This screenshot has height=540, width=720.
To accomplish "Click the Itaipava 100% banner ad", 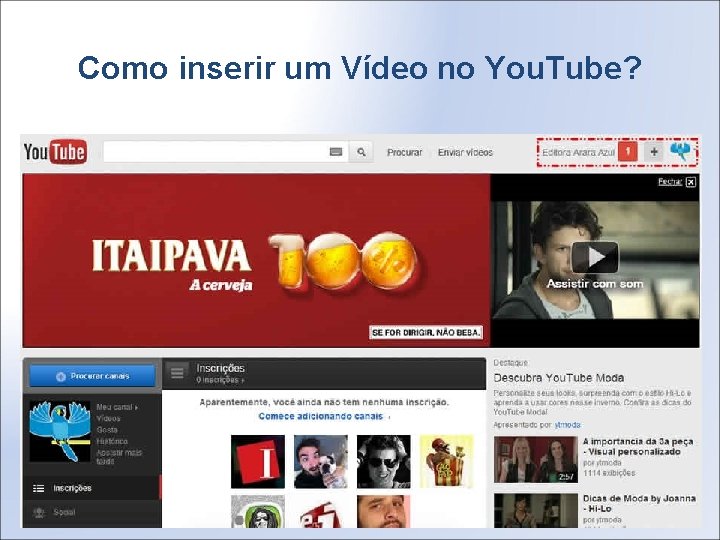I will [x=256, y=260].
